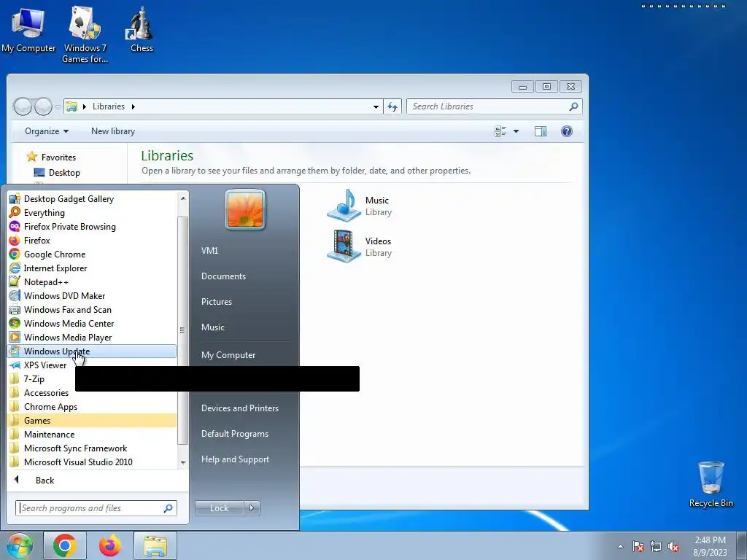Open Windows Update entry

coord(91,351)
